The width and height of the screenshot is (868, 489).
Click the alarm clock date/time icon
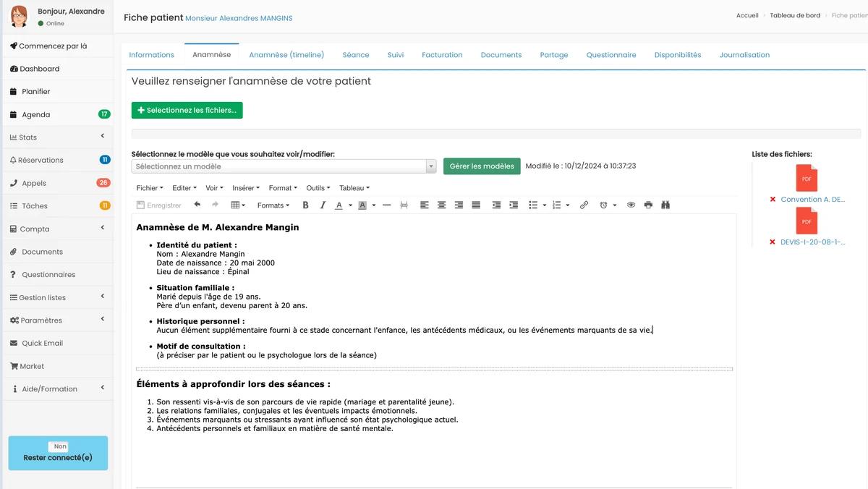click(x=604, y=205)
